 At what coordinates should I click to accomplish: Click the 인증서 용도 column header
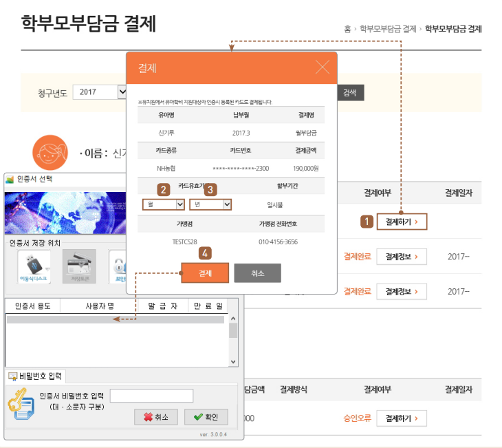tap(32, 306)
